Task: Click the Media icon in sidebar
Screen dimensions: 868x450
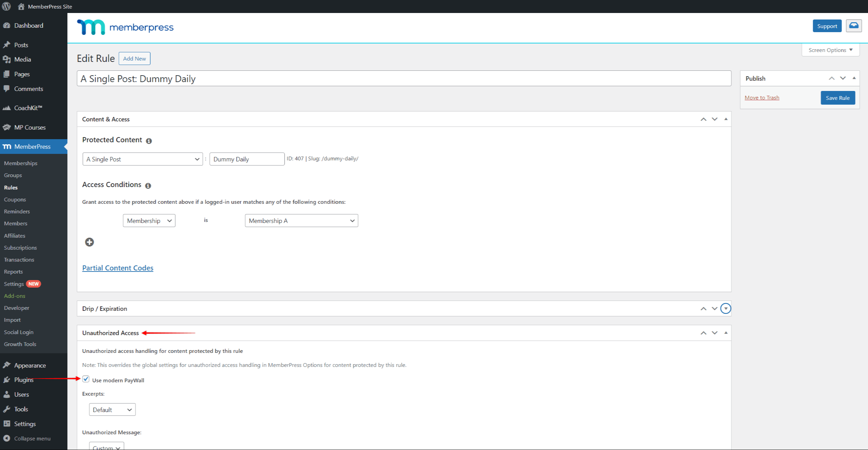Action: [6, 59]
